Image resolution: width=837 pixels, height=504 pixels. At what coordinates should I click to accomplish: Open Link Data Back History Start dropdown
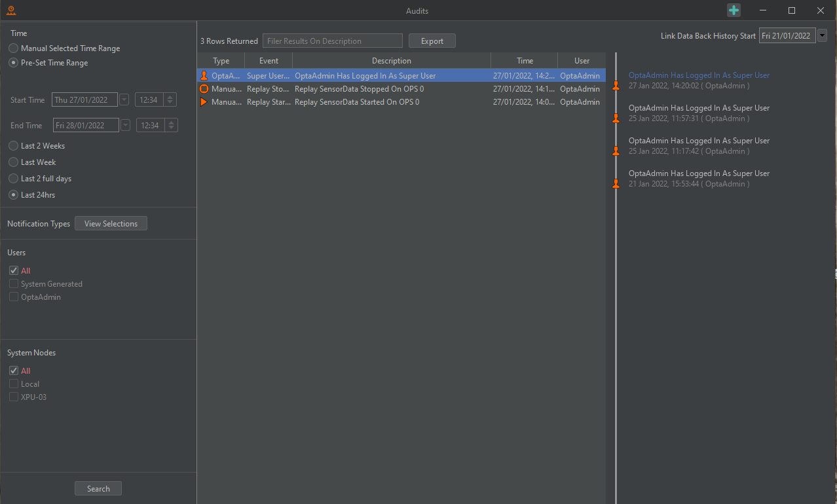822,36
